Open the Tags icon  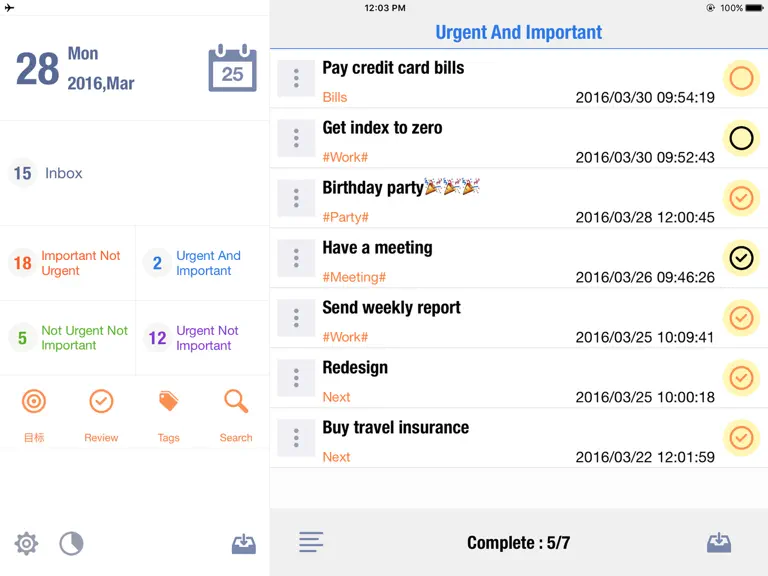tap(168, 402)
